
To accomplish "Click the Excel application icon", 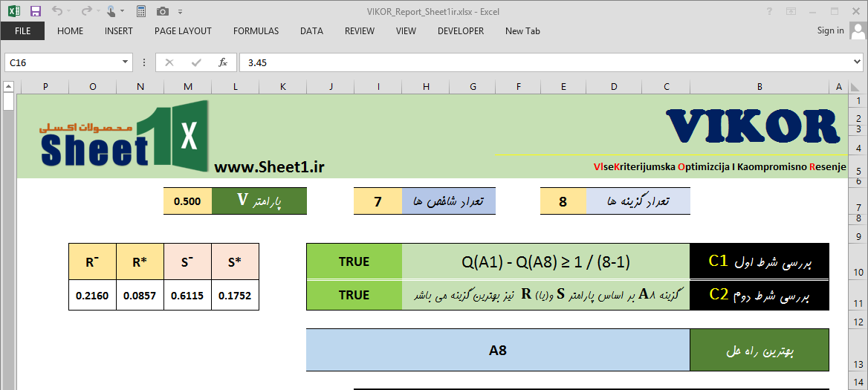I will (14, 10).
